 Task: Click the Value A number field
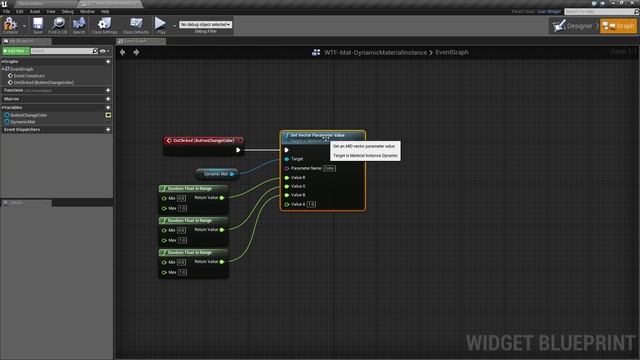point(311,204)
